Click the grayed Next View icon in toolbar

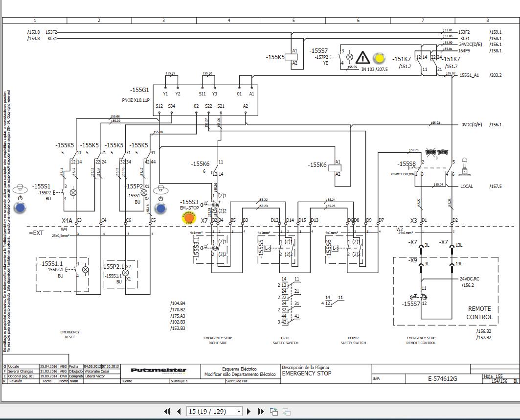(286, 412)
